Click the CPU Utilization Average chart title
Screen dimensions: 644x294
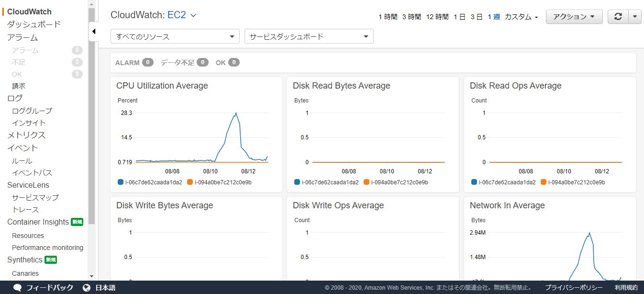tap(162, 86)
